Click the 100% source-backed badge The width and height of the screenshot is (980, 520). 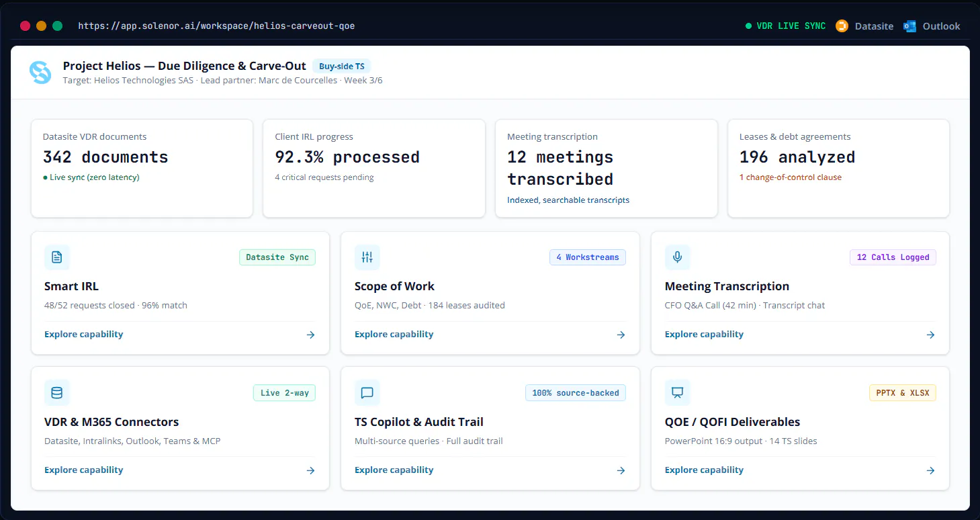(576, 393)
